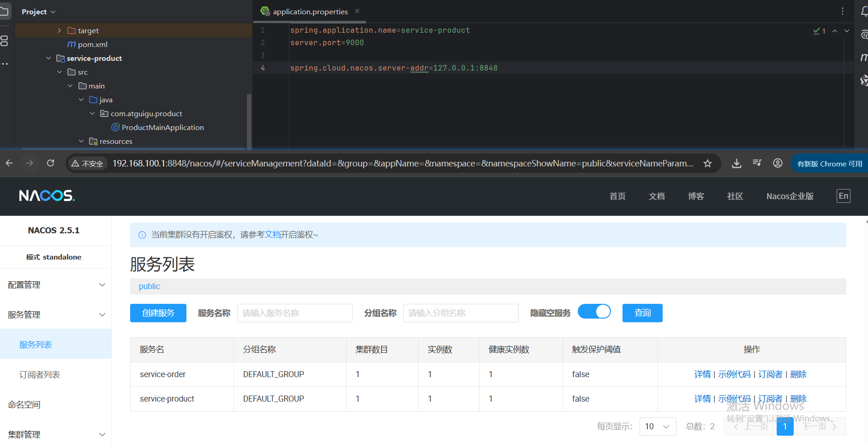Screen dimensions: 868x444
Task: Open Nacos企业版 header link
Action: click(790, 196)
